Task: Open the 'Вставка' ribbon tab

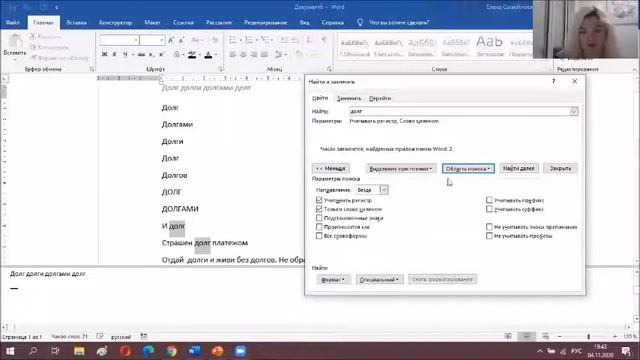Action: [76, 22]
